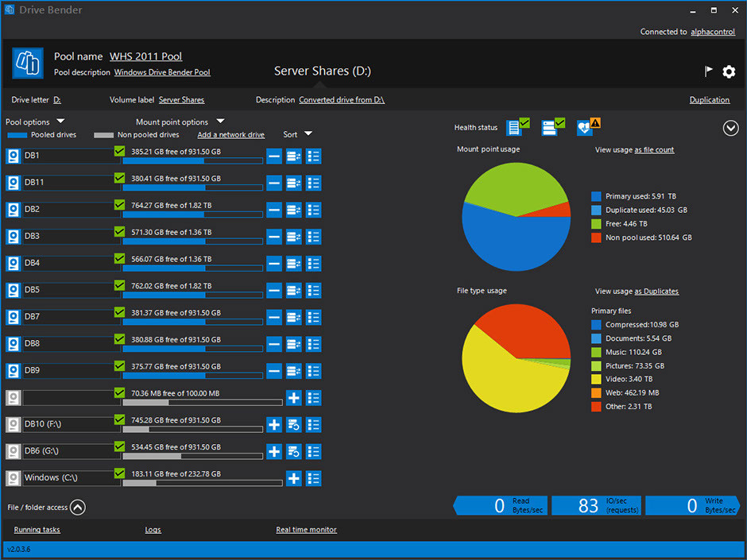Image resolution: width=747 pixels, height=560 pixels.
Task: Open the details list icon for DB1
Action: [x=313, y=156]
